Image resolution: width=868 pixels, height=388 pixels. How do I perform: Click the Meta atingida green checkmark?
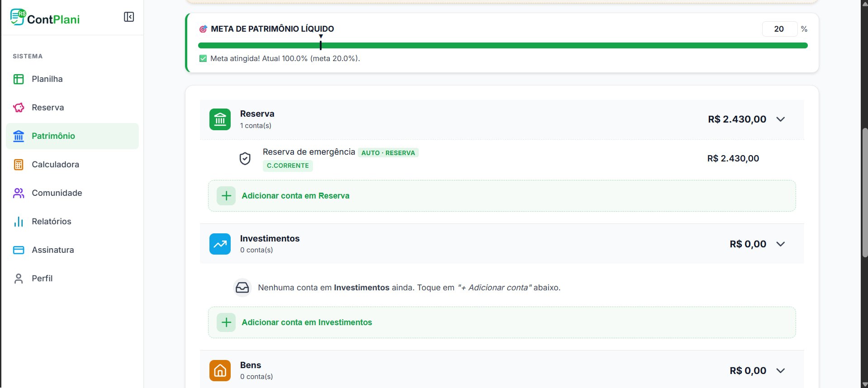(x=203, y=58)
